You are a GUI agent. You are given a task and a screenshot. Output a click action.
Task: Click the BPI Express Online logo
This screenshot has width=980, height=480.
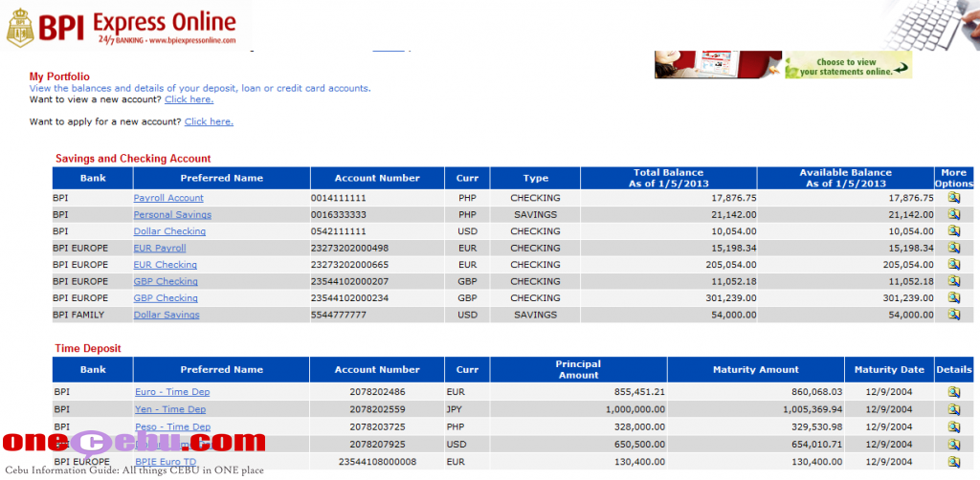[x=122, y=26]
